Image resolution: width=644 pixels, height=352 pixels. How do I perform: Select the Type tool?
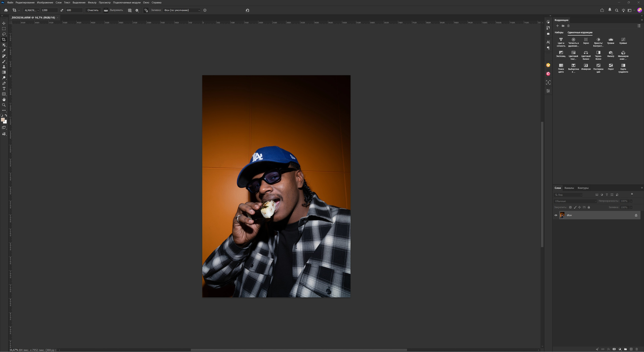pos(4,89)
